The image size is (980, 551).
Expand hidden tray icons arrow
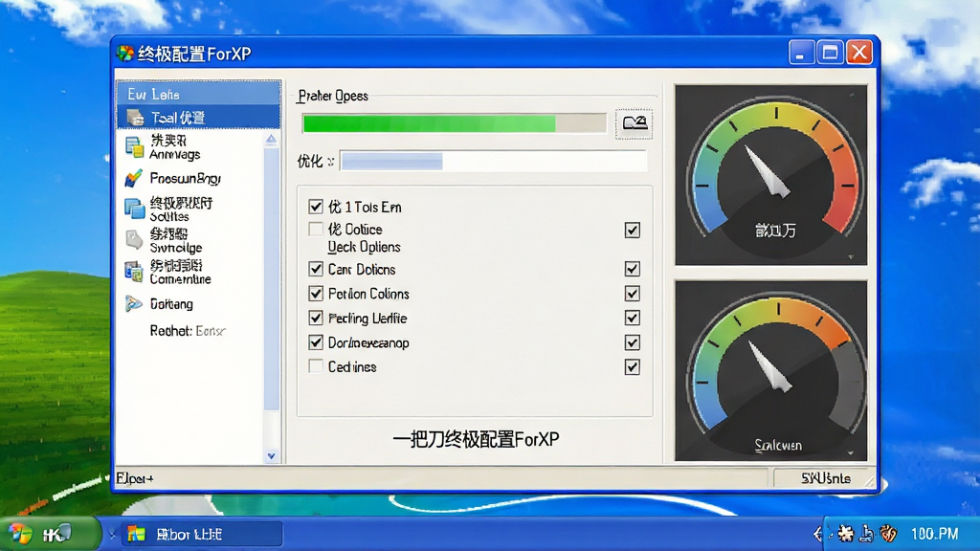coord(817,534)
